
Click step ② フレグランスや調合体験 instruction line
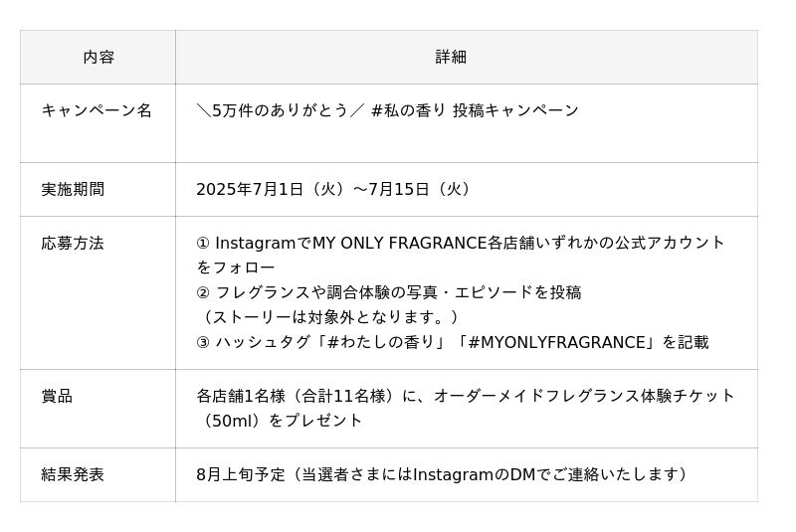coord(388,292)
